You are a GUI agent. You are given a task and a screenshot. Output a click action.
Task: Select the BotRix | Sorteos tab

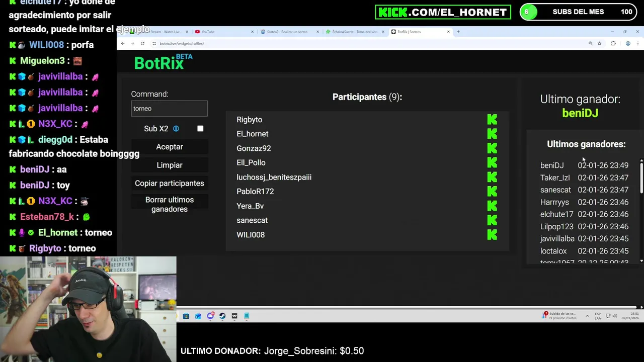[420, 32]
